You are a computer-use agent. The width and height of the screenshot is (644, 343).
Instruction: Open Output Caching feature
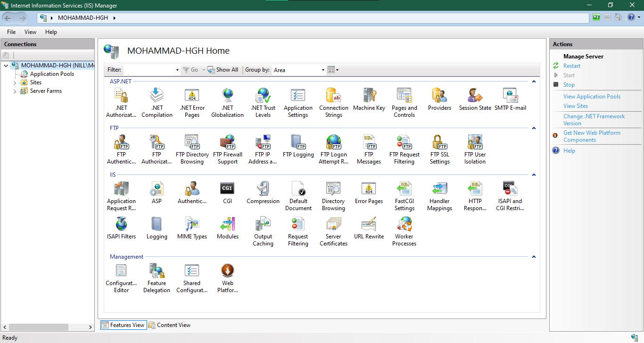click(263, 231)
